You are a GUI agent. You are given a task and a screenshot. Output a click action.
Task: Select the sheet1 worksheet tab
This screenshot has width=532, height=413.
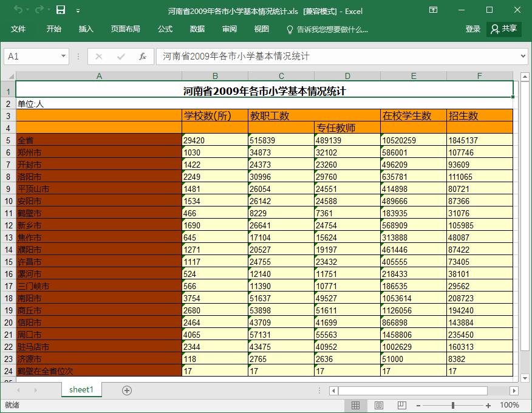tap(81, 389)
